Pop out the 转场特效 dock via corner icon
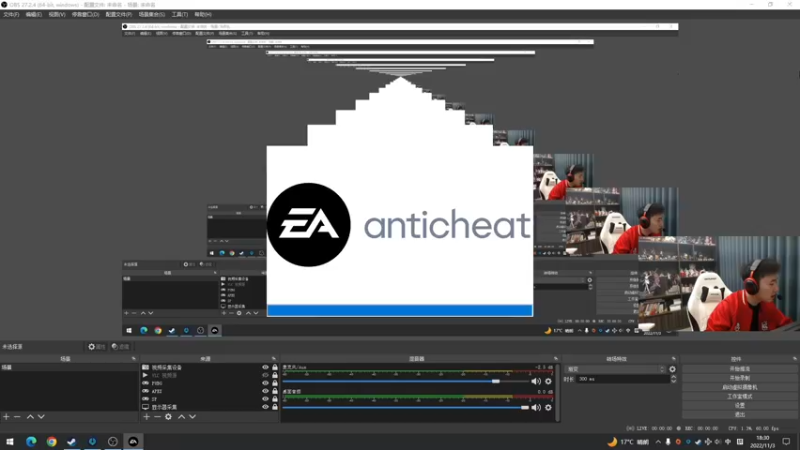Viewport: 800px width, 450px height. pyautogui.click(x=673, y=359)
